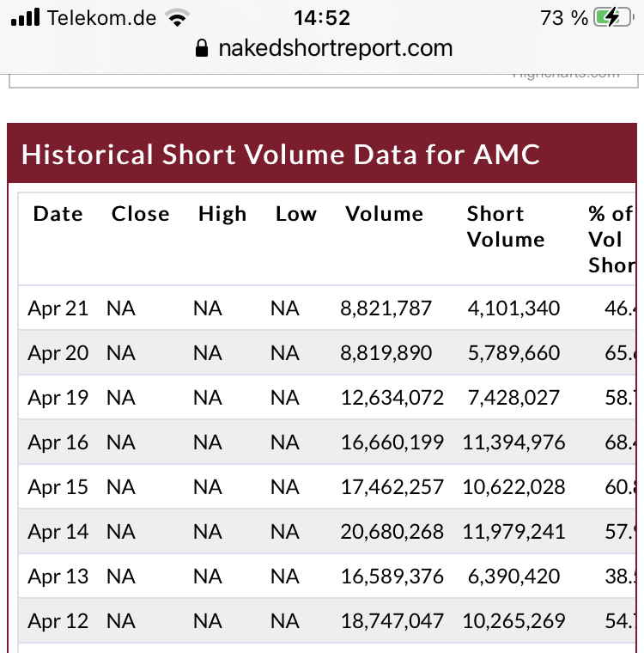Tap the 14:52 clock in status bar
This screenshot has width=644, height=653.
[x=321, y=17]
